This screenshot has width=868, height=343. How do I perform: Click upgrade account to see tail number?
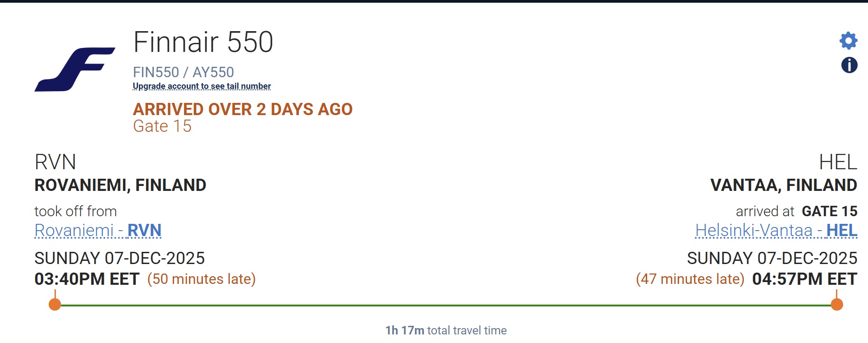[202, 86]
